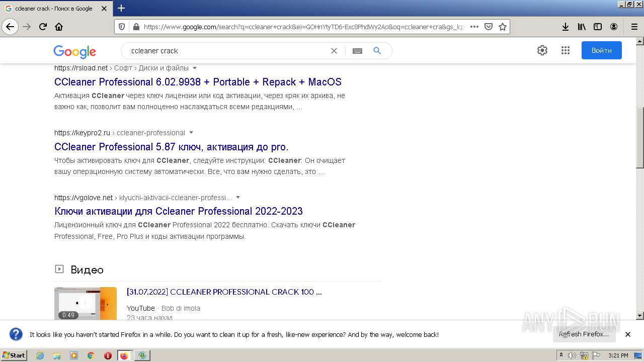Launch Chrome from taskbar

tap(91, 355)
